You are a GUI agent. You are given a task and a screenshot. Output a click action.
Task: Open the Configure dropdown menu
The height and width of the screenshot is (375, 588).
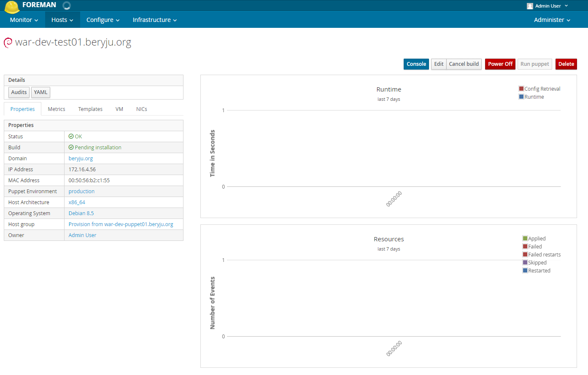tap(103, 20)
